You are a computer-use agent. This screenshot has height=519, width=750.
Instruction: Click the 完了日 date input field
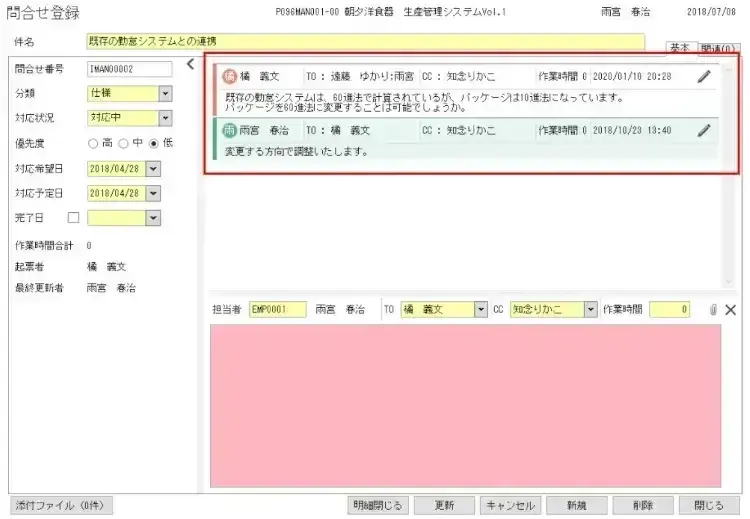pos(117,218)
